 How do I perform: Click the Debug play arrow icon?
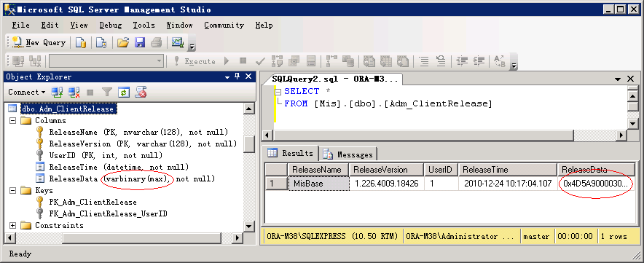227,60
